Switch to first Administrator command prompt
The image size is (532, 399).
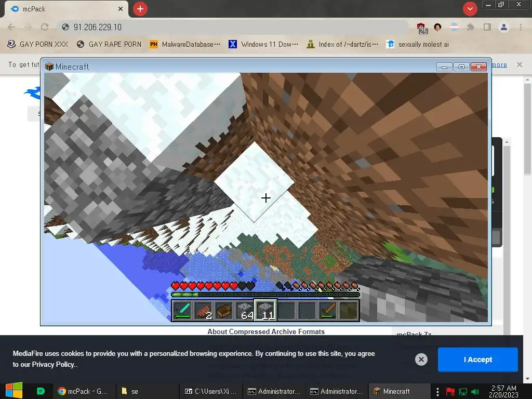pyautogui.click(x=274, y=391)
